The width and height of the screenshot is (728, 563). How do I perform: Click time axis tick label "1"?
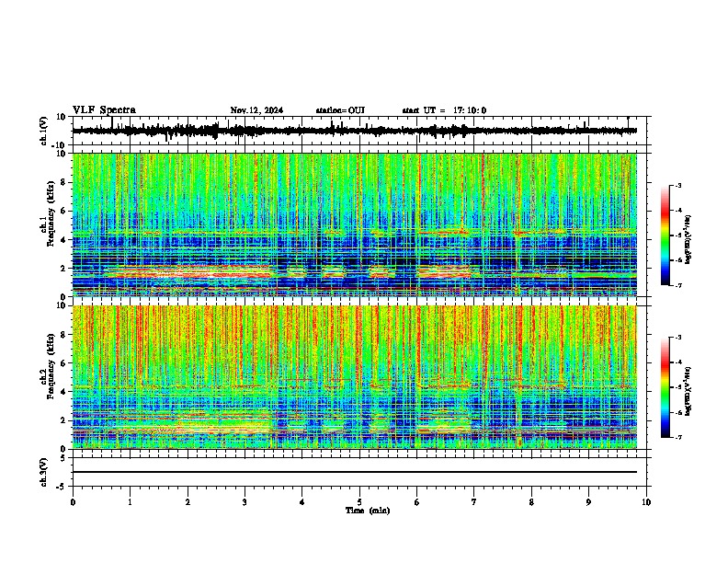[130, 502]
